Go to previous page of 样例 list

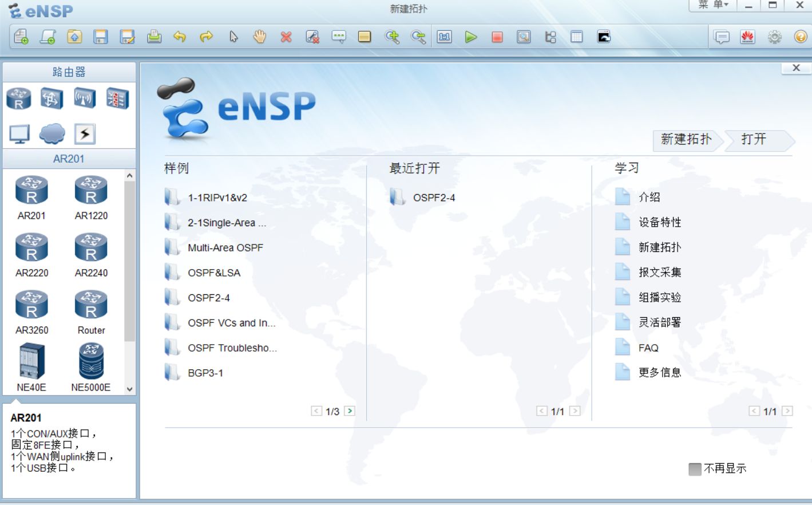pos(316,411)
